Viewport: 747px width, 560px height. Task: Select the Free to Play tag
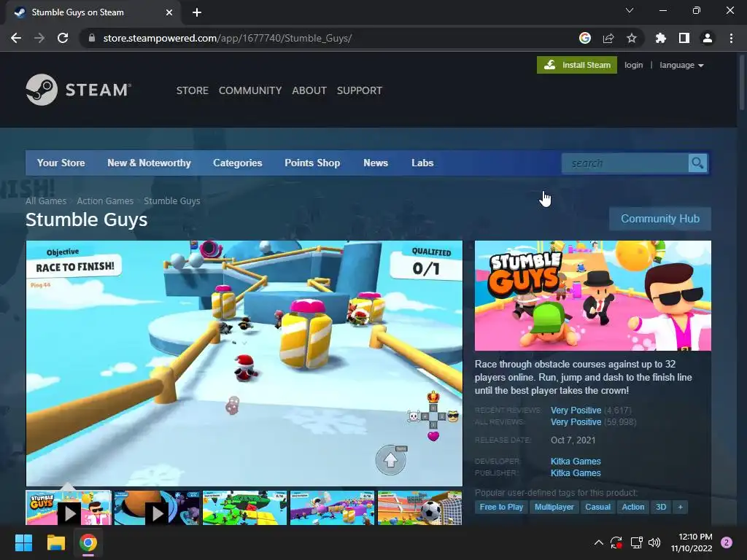click(x=501, y=507)
